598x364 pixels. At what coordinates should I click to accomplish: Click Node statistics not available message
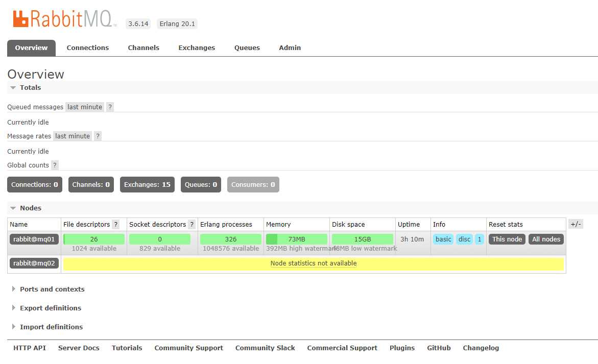[x=314, y=263]
